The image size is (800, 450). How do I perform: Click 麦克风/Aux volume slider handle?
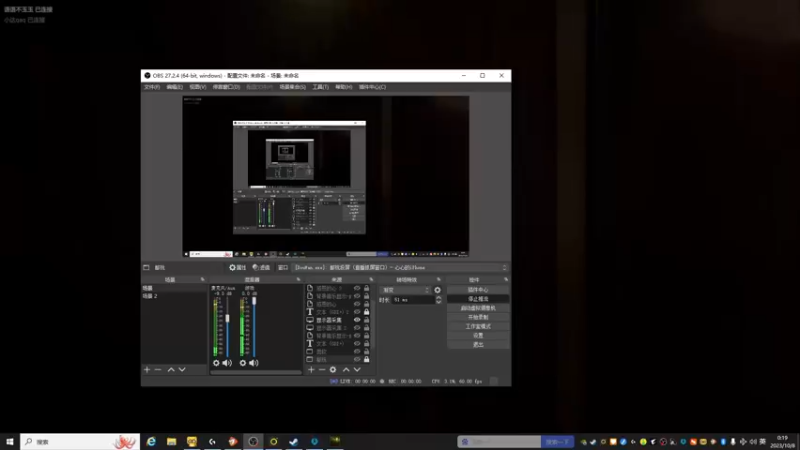(x=228, y=318)
